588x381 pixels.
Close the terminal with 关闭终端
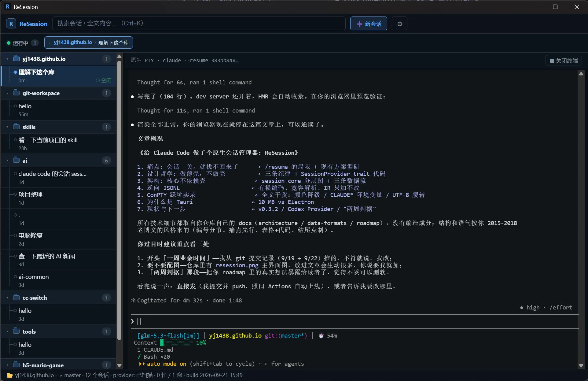coord(564,61)
